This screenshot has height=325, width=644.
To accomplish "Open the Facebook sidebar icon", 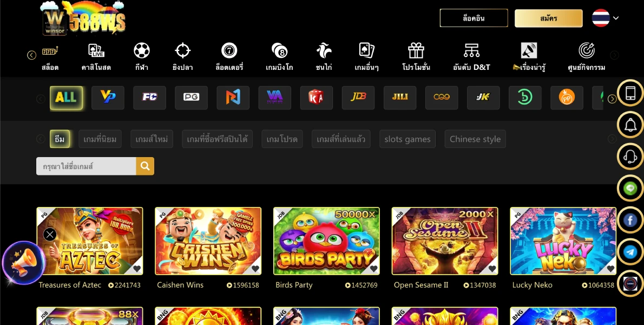I will tap(630, 220).
